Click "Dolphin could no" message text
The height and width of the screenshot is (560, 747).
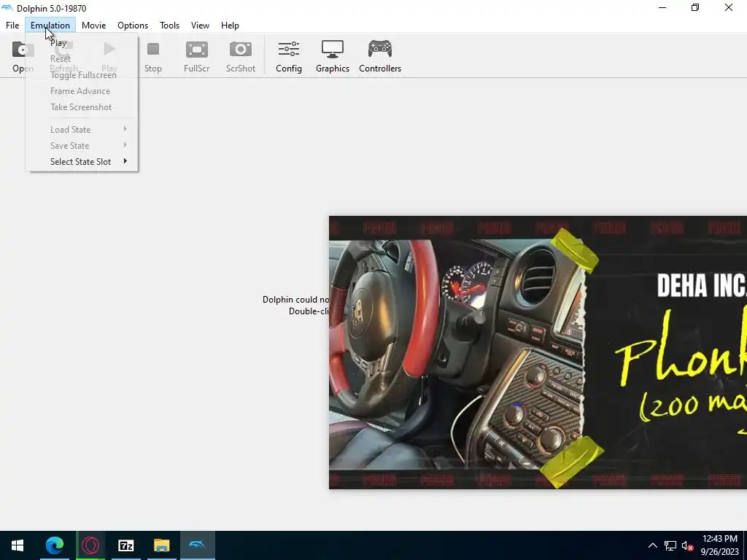point(295,300)
